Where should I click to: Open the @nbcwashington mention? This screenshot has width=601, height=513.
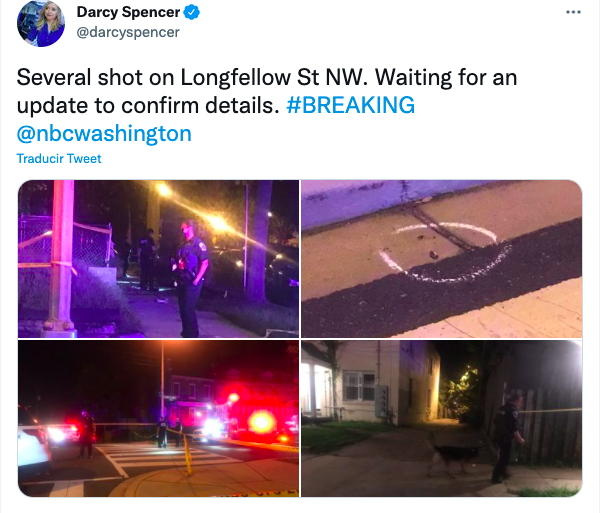tap(104, 133)
